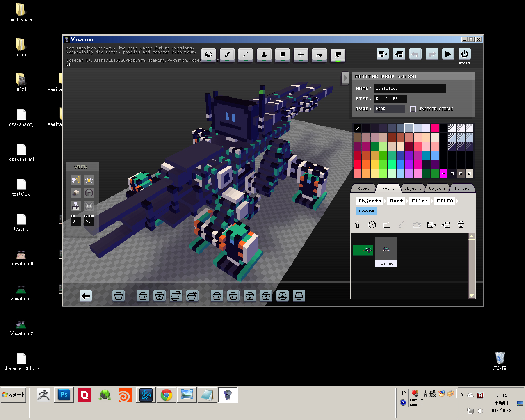This screenshot has width=525, height=420.
Task: Enable the INDESTRUCTIBLE checkbox
Action: point(413,109)
